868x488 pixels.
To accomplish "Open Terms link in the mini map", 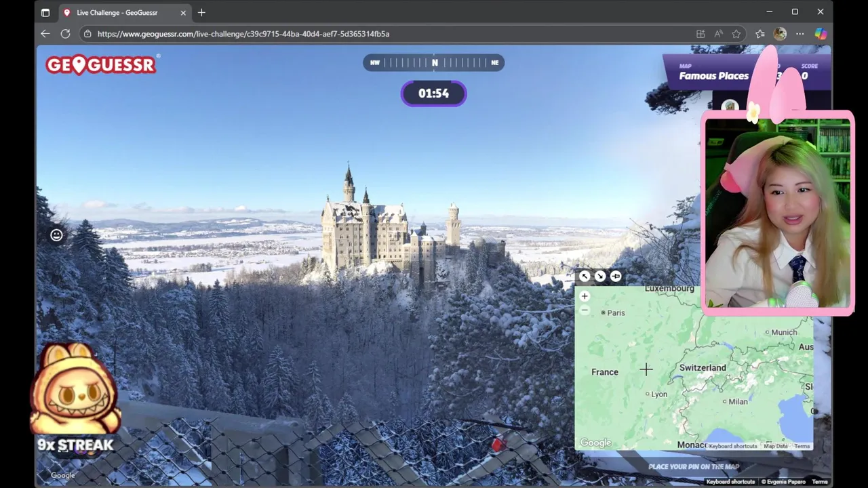I will tap(802, 446).
